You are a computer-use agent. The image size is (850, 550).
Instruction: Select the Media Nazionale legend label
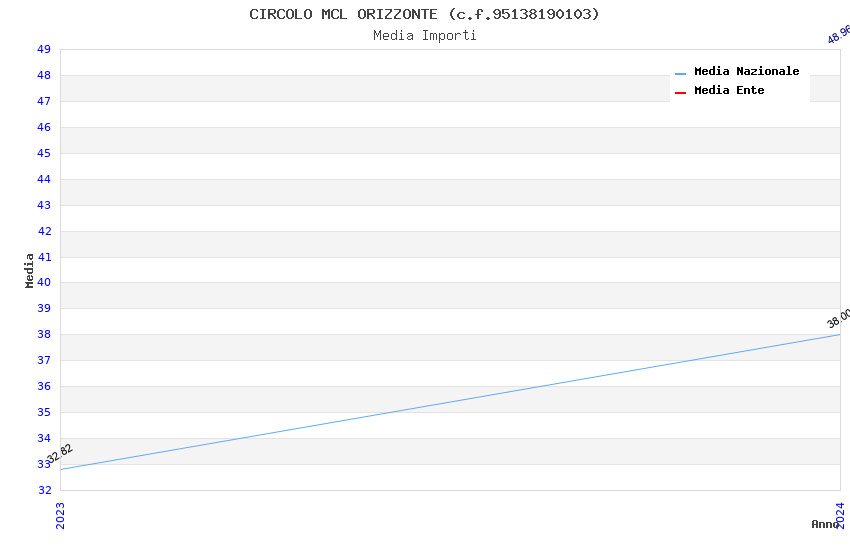click(746, 71)
